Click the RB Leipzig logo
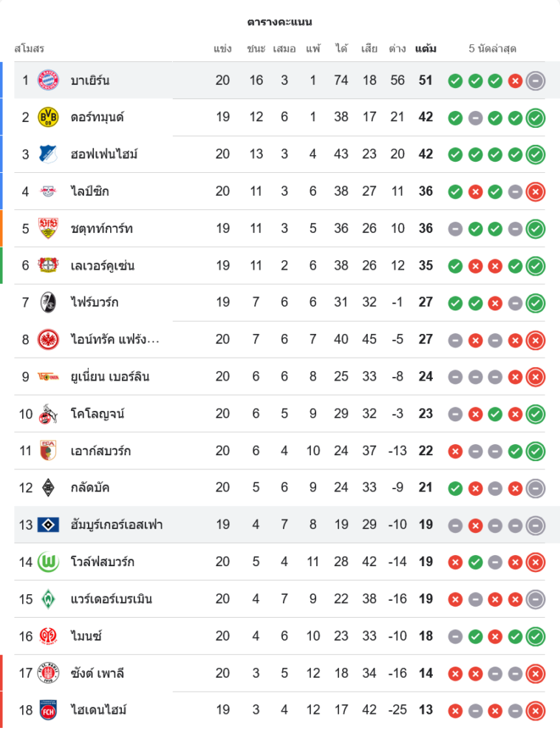This screenshot has height=739, width=560. coord(48,191)
